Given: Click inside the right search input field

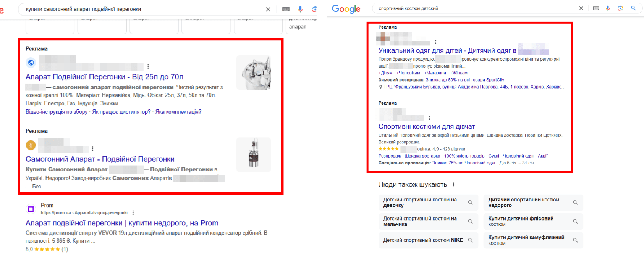Looking at the screenshot, I should coord(476,8).
